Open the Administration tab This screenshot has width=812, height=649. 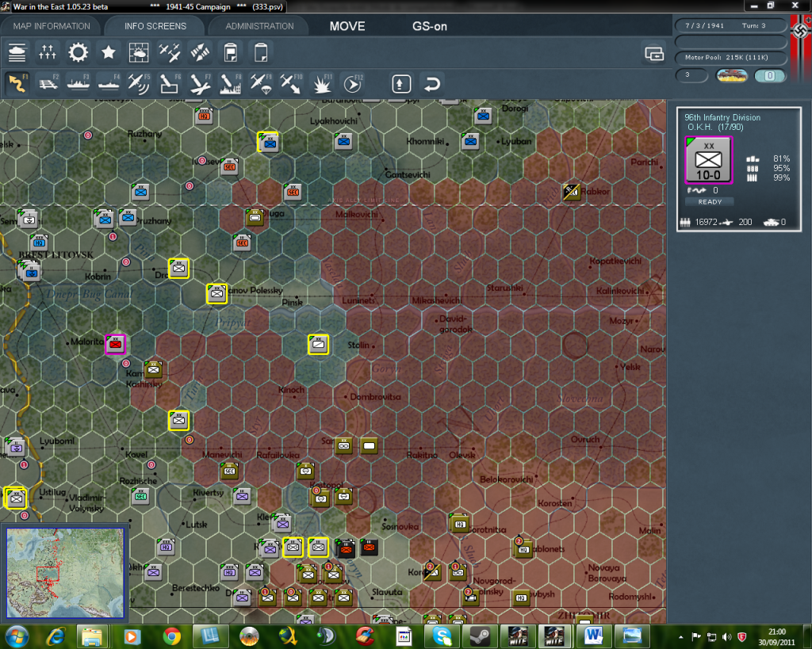point(259,26)
